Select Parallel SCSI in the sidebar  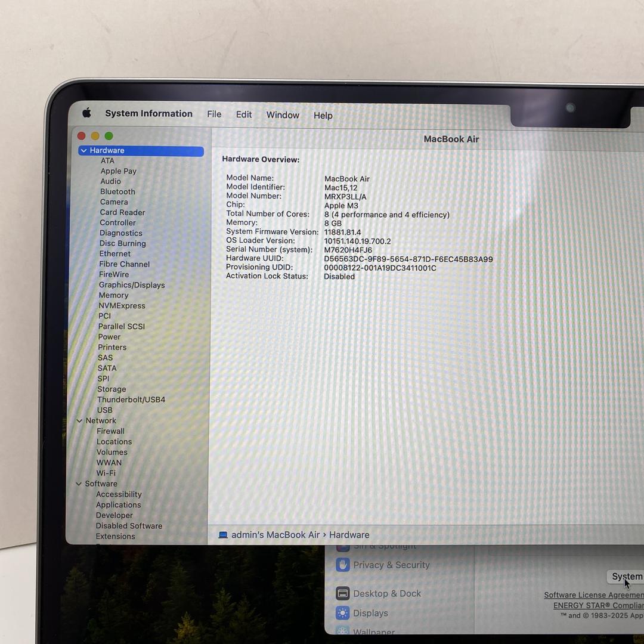(x=122, y=327)
